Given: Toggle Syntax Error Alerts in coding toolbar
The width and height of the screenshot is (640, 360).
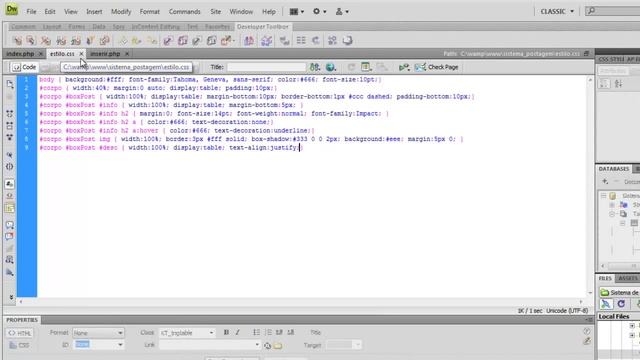Looking at the screenshot, I should [x=10, y=208].
